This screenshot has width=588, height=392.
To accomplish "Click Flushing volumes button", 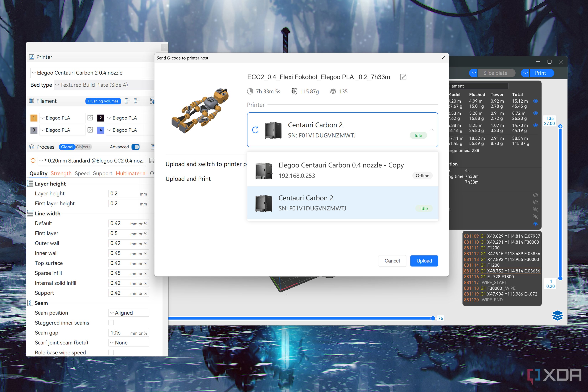I will [103, 101].
